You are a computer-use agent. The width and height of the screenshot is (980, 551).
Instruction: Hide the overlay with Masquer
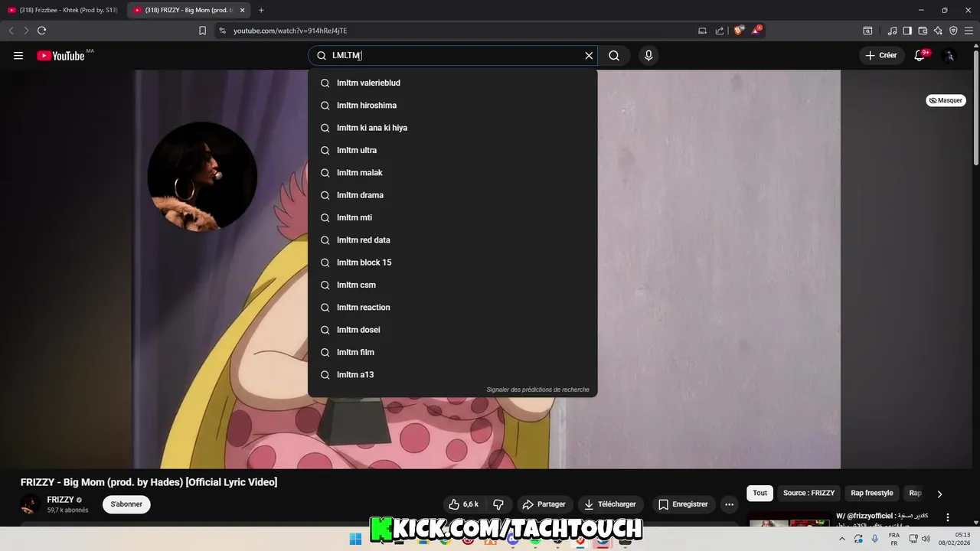pyautogui.click(x=946, y=100)
